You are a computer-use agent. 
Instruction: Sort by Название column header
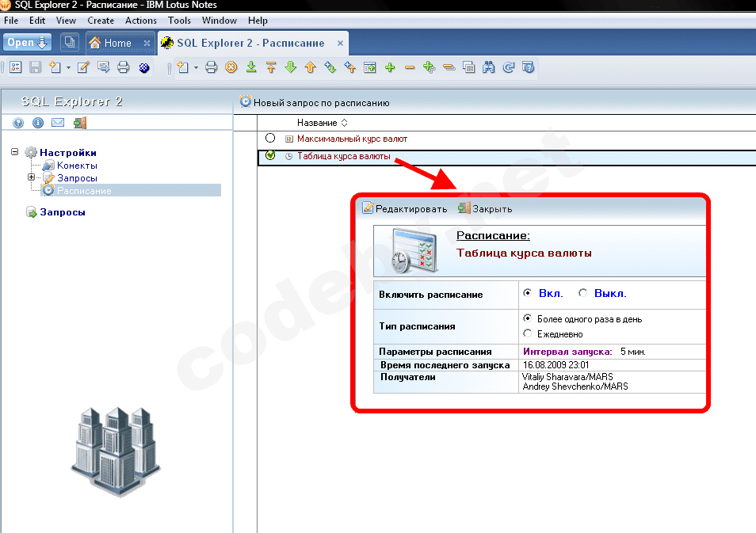(322, 123)
